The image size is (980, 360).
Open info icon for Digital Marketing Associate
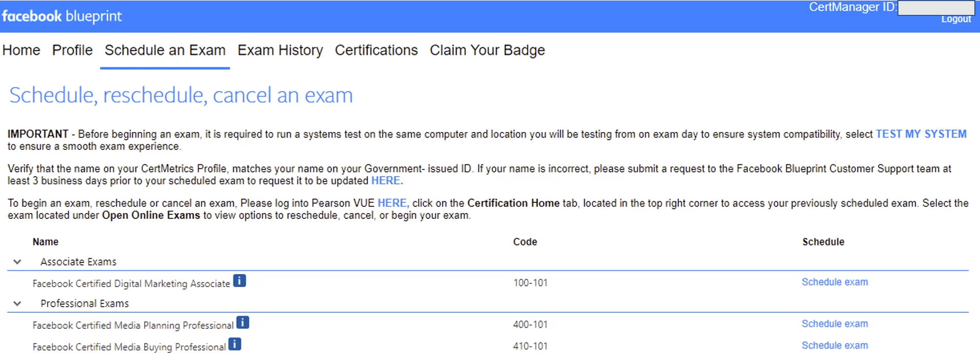tap(240, 281)
